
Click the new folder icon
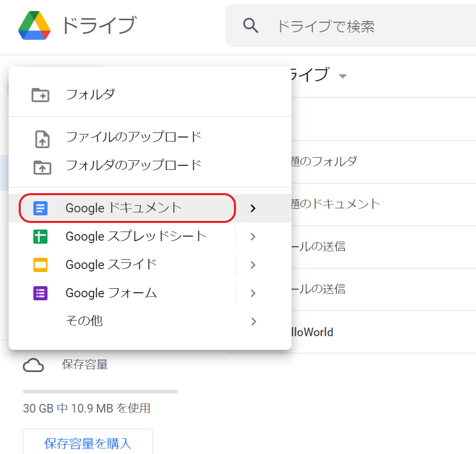[40, 95]
